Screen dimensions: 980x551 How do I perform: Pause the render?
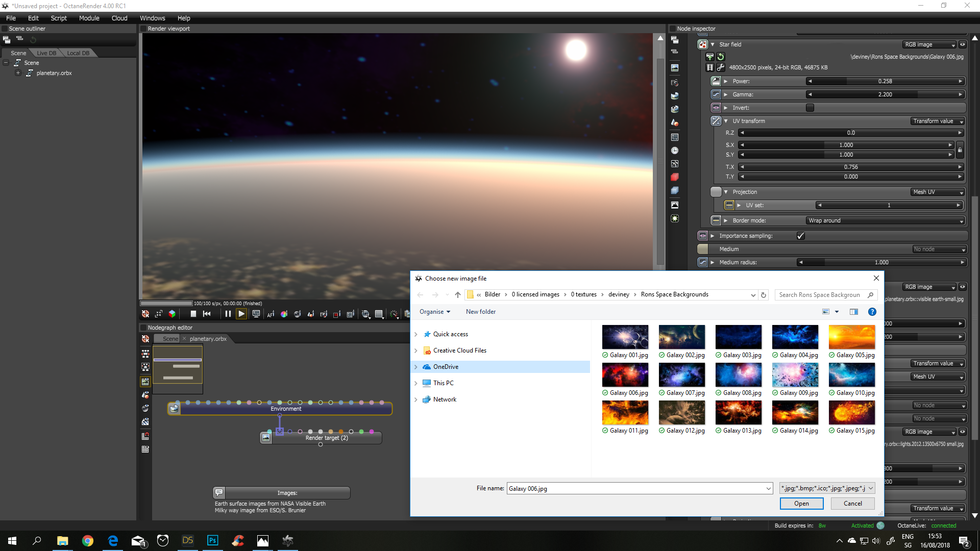[x=228, y=314]
